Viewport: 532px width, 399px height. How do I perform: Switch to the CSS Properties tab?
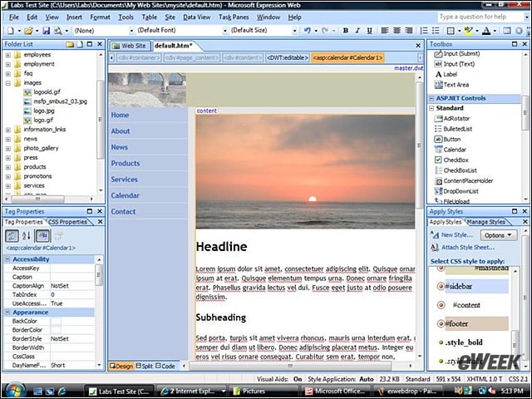69,222
